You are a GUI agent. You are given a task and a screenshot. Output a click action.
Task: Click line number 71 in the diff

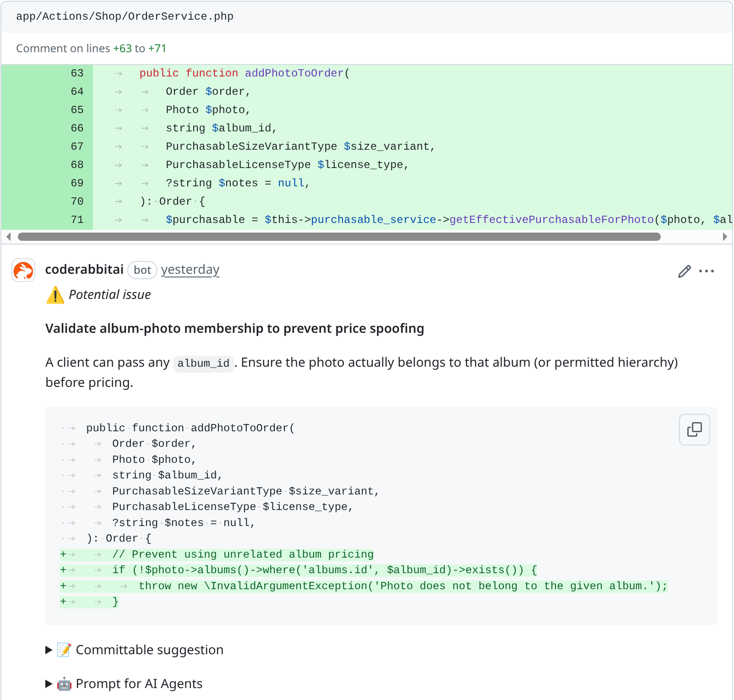tap(77, 220)
